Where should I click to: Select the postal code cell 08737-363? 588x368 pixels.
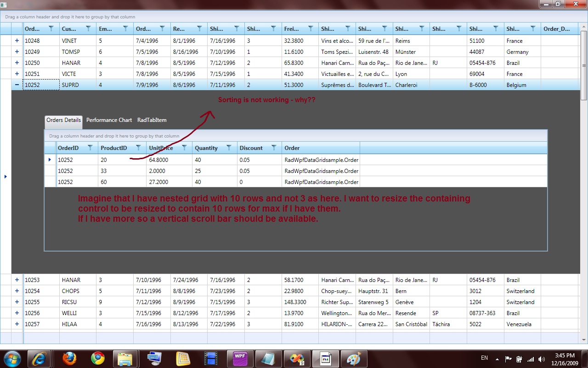(486, 313)
